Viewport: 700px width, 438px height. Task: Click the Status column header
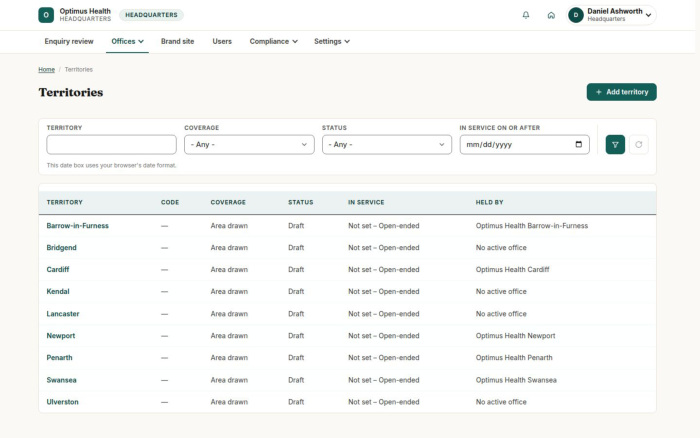[300, 202]
